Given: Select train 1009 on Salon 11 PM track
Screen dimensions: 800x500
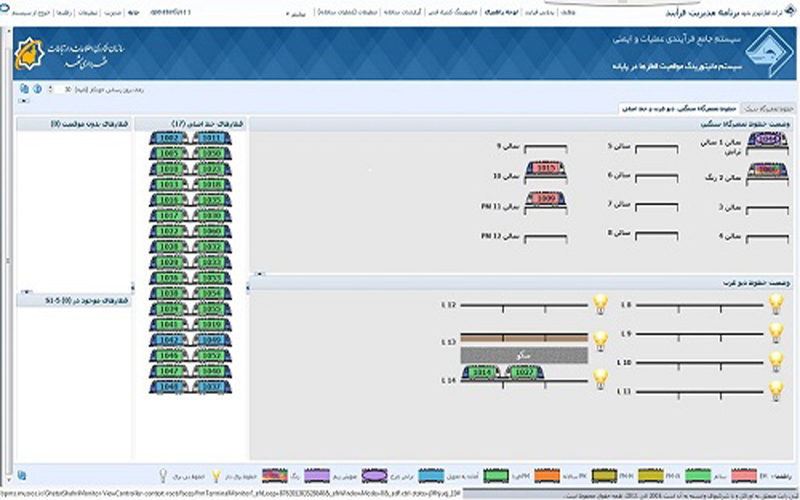Looking at the screenshot, I should [544, 200].
